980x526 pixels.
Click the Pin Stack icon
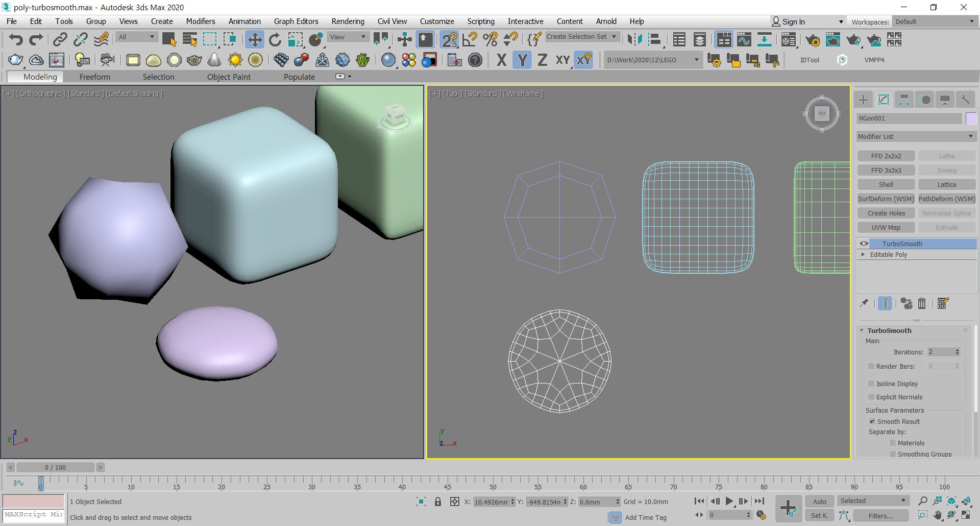click(x=864, y=303)
